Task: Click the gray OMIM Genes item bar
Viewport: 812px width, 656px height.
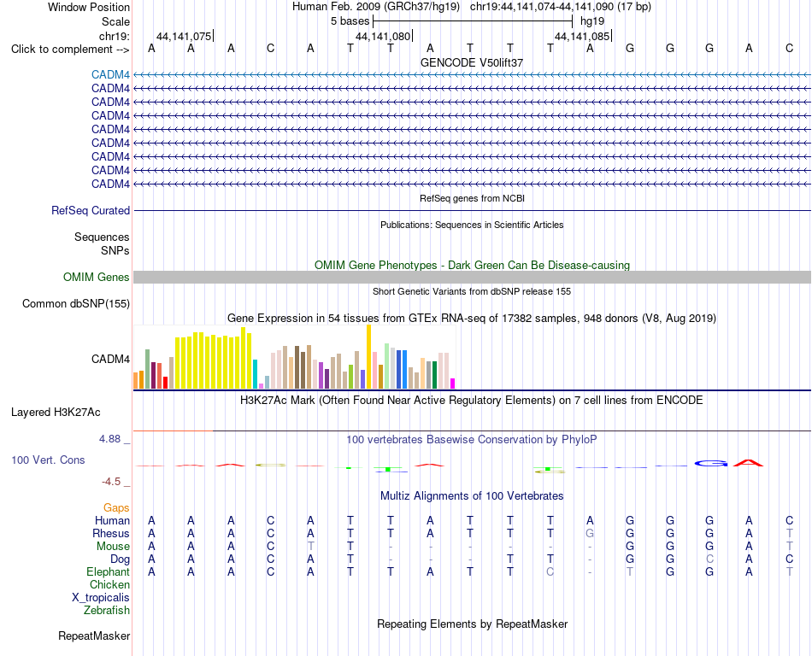Action: click(472, 278)
